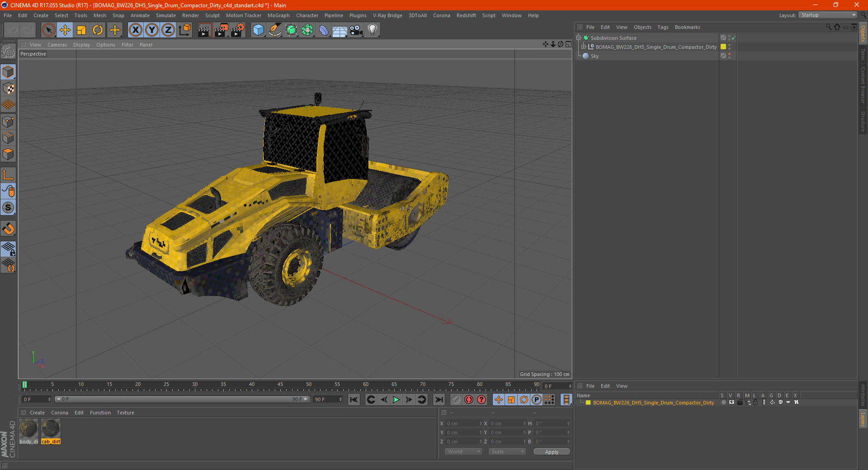Toggle Subdivision Surface enabled checkmark
868x470 pixels.
click(734, 38)
